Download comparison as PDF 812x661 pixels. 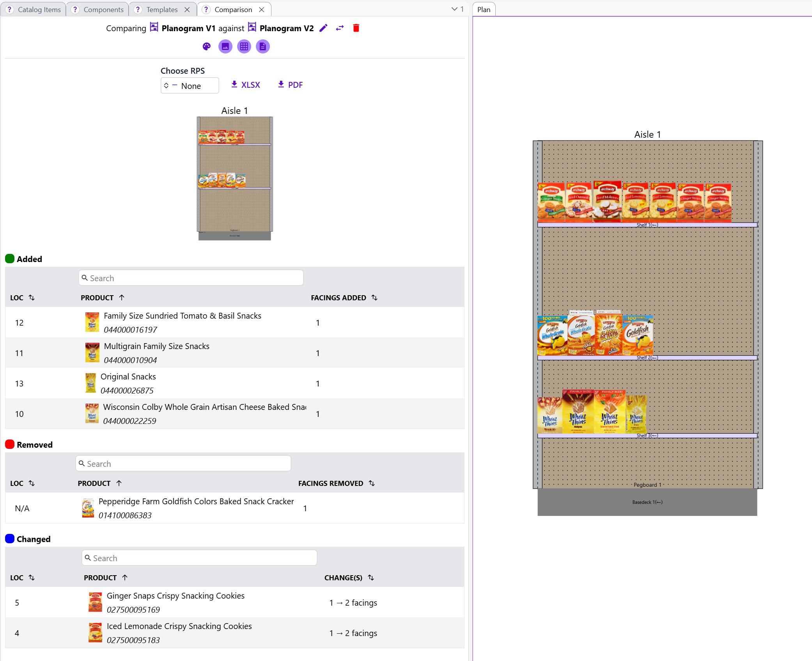290,85
